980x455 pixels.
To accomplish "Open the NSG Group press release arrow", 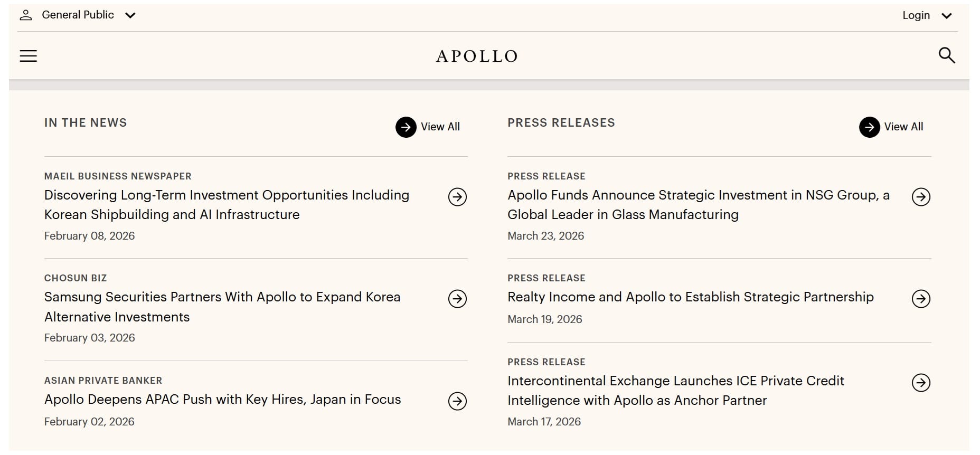I will click(922, 197).
